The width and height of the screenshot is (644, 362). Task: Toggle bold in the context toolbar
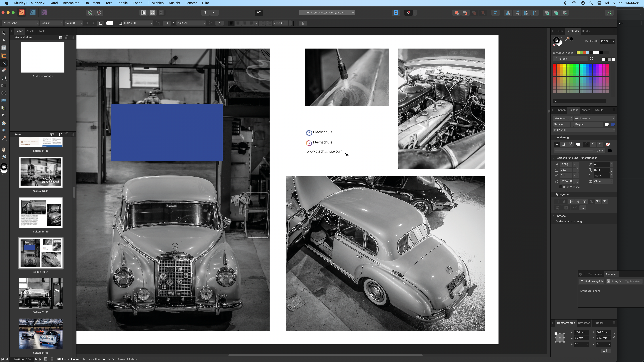point(87,23)
